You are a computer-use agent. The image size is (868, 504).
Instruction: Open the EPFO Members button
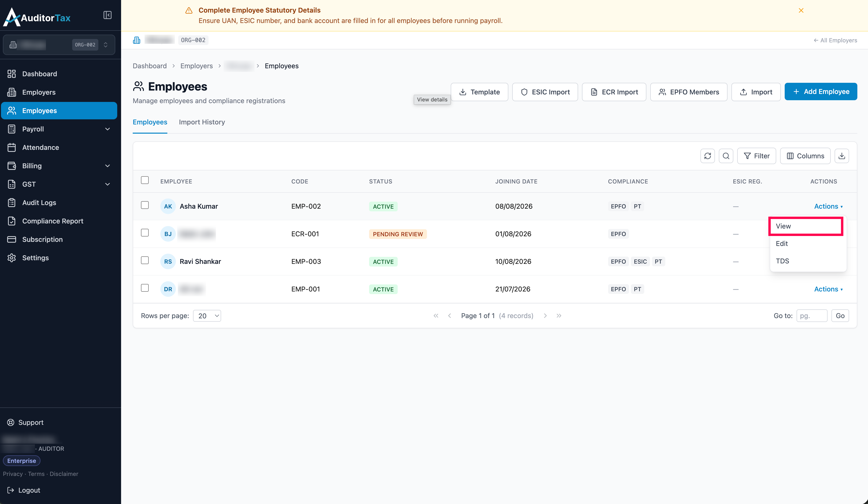click(689, 92)
